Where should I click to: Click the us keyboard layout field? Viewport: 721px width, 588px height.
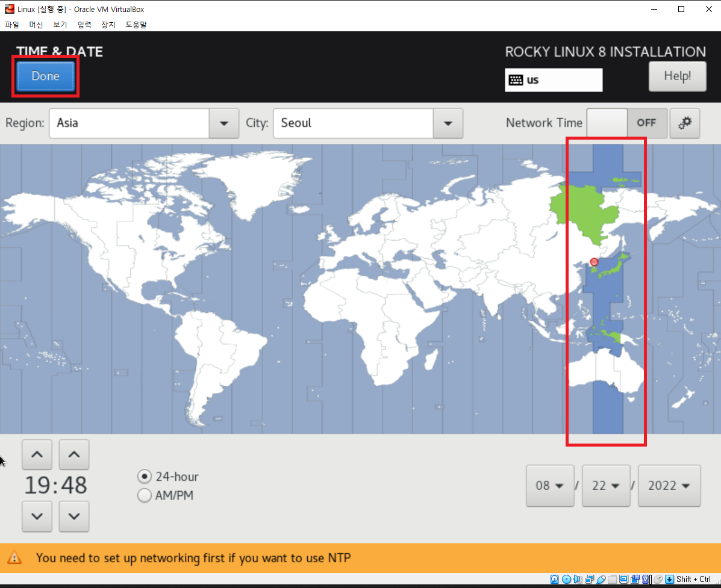click(554, 80)
